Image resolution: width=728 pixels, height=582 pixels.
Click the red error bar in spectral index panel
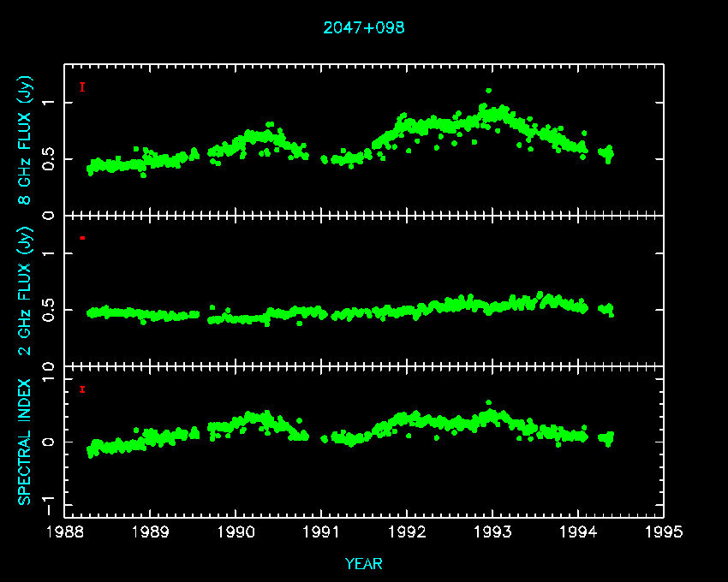click(x=82, y=389)
